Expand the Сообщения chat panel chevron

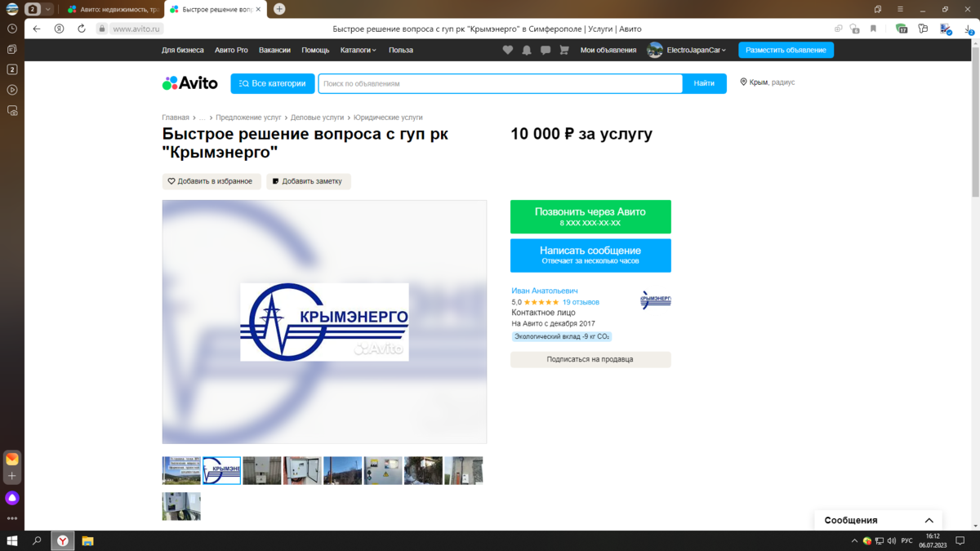click(929, 520)
